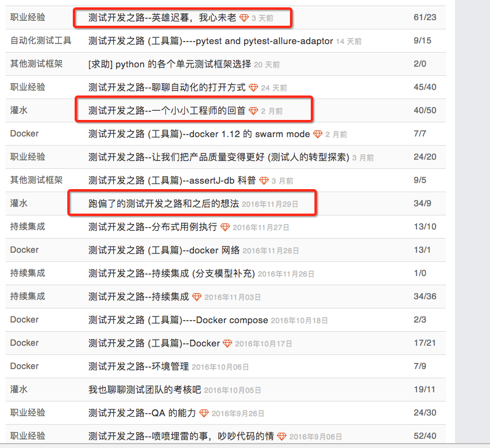Click diamond icon beside 一个小小工程师的回首
The width and height of the screenshot is (490, 448).
click(x=253, y=111)
